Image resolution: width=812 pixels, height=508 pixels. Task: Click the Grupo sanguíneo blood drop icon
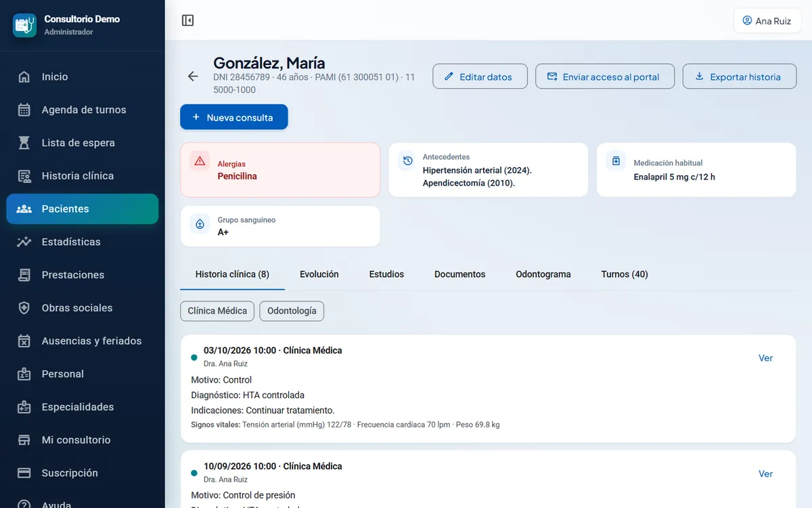click(x=200, y=224)
